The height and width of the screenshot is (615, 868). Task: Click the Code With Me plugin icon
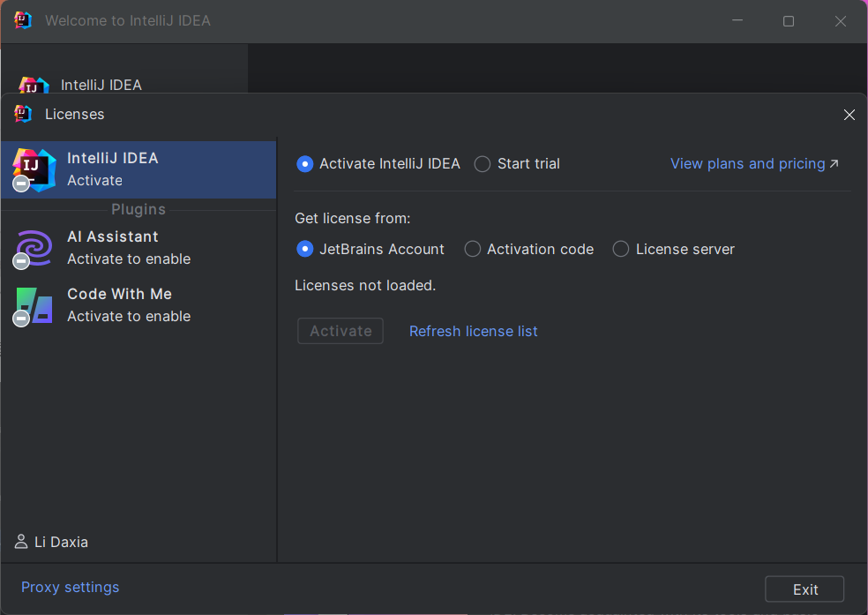pyautogui.click(x=34, y=306)
